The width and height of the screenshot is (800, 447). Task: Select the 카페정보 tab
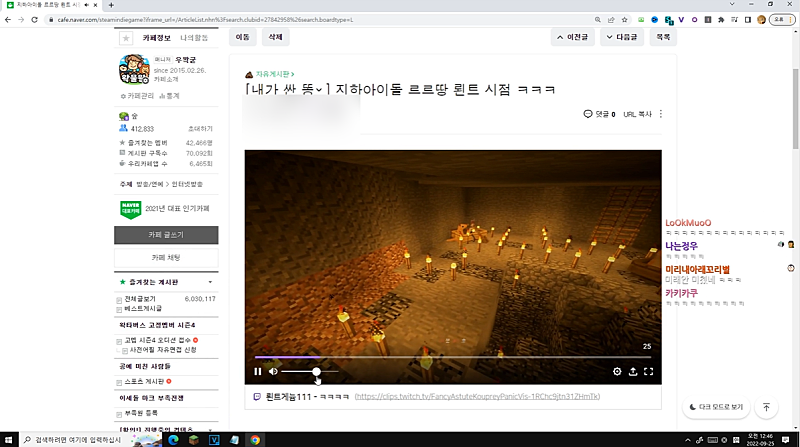[157, 38]
